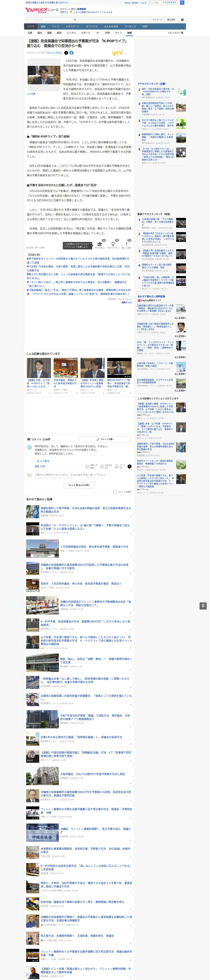Open みんなの意見 tab
The height and width of the screenshot is (980, 210).
[111, 27]
